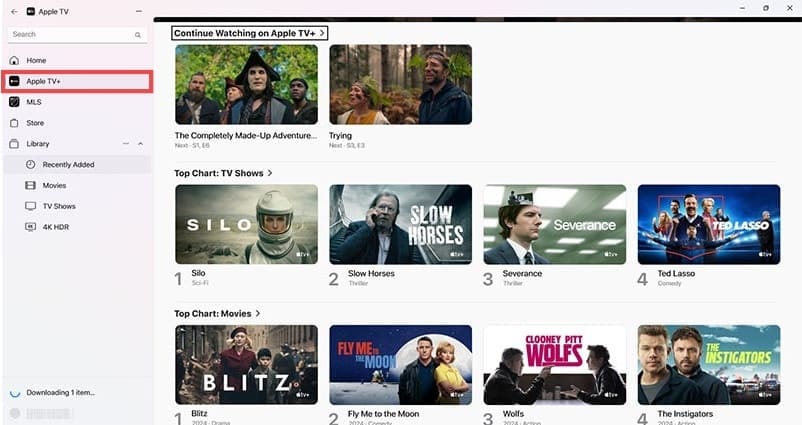Select Apple TV+ in the sidebar
Screen dimensions: 802x425
78,81
